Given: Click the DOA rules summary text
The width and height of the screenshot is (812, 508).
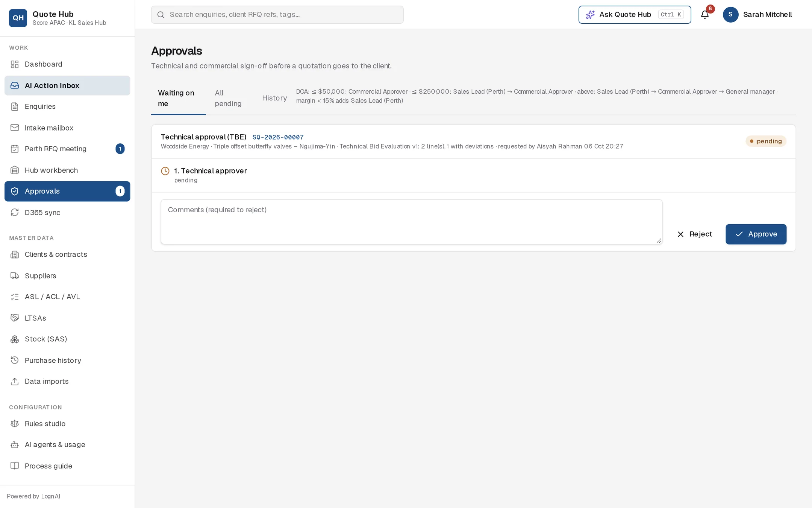Looking at the screenshot, I should (x=537, y=96).
